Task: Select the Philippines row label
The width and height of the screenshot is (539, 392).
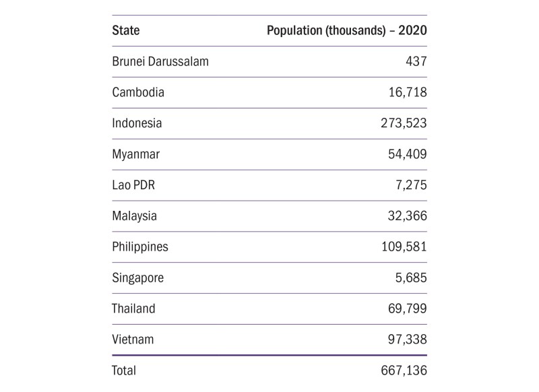Action: [140, 247]
